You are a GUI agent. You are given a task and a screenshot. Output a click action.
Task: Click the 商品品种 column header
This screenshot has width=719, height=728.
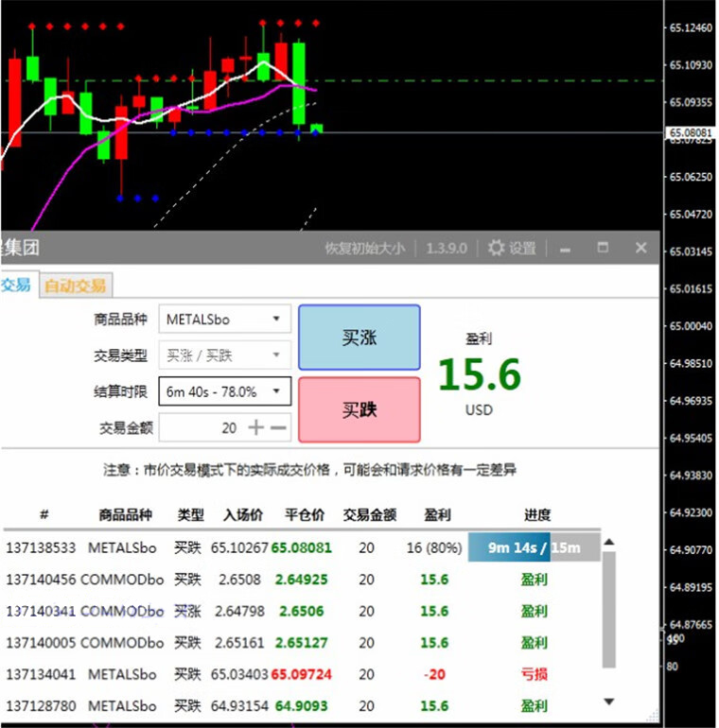pos(126,514)
